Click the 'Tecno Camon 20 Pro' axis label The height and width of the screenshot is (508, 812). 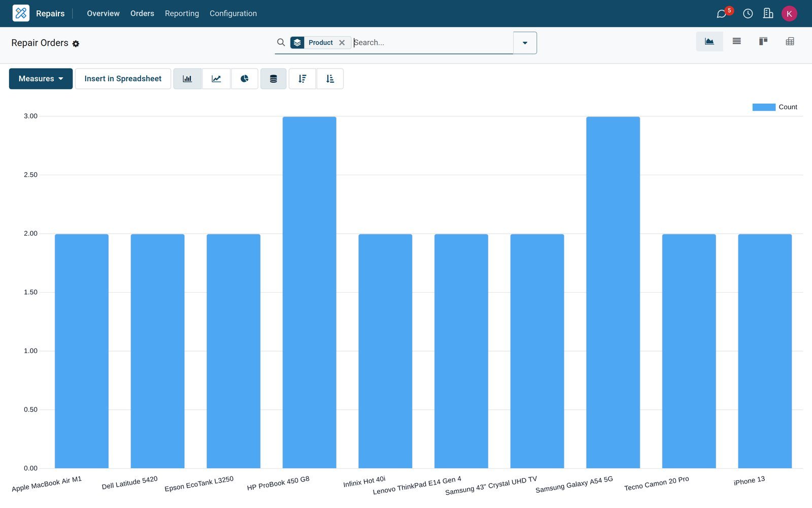(x=657, y=484)
